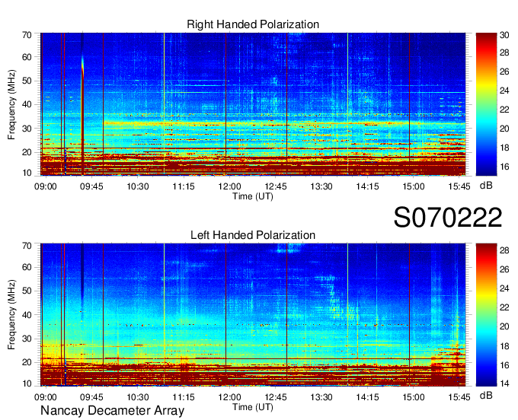Screen dimensions: 518x420
Task: Click the "dB" unit under Right Handed color bar
Action: (486, 186)
